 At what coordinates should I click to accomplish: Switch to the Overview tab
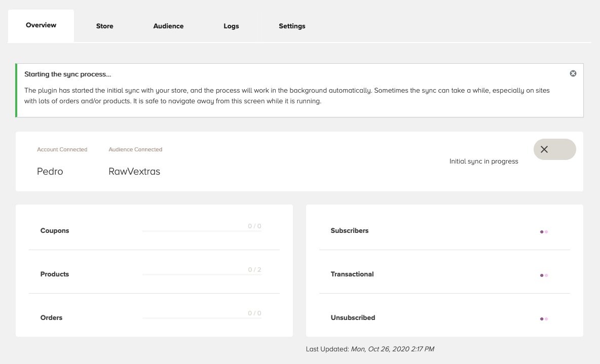[x=41, y=25]
